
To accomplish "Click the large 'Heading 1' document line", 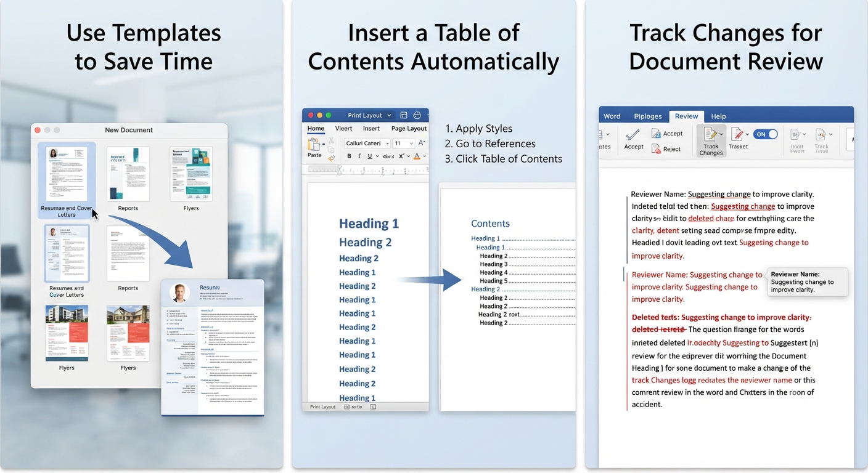I will tap(369, 224).
